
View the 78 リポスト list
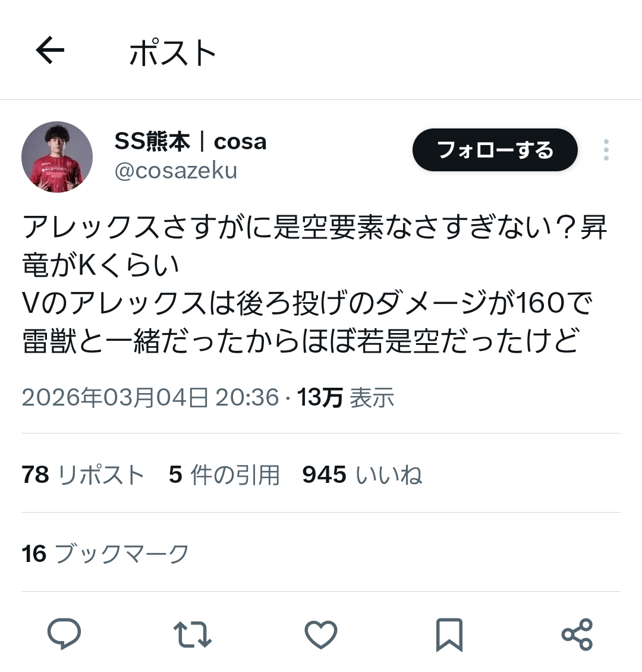(83, 475)
